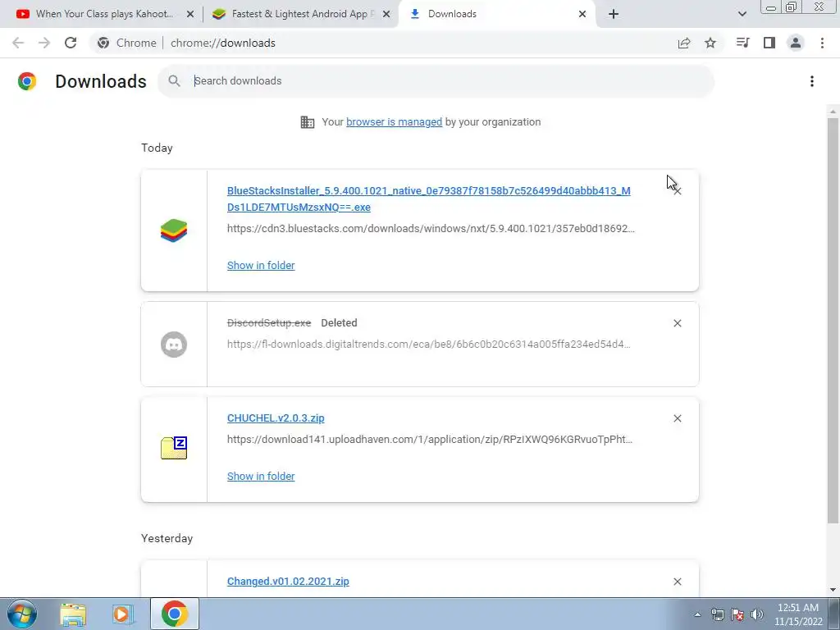
Task: Click the managed organization building icon
Action: point(308,122)
